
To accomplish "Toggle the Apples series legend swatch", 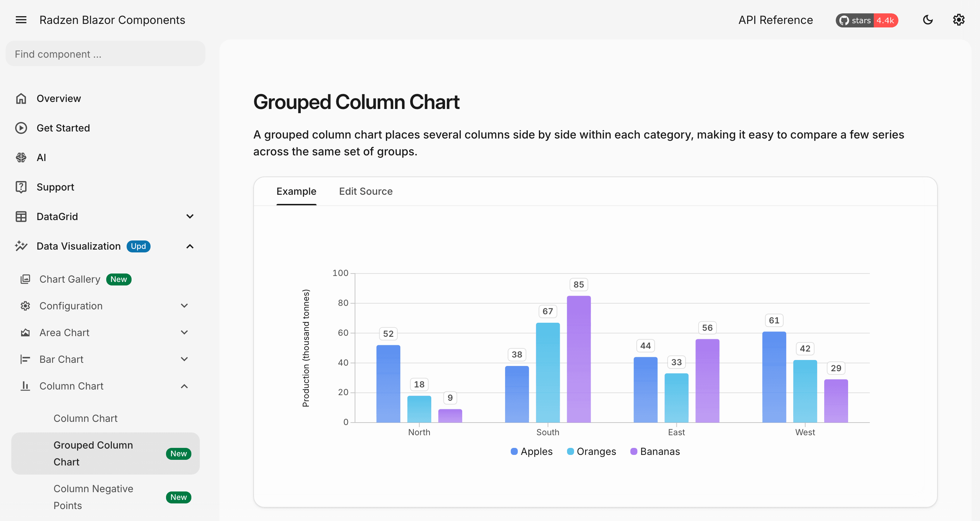I will [x=514, y=451].
